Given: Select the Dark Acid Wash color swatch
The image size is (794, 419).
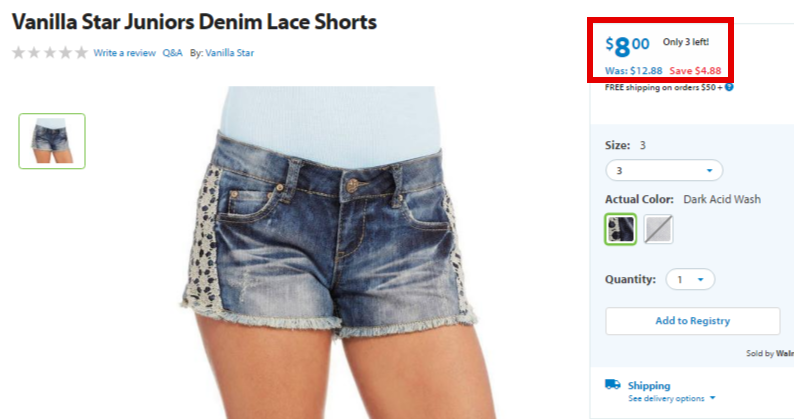Looking at the screenshot, I should [x=620, y=229].
